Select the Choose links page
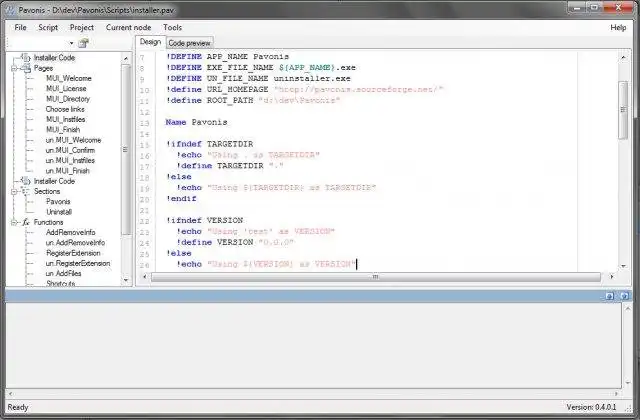640x420 pixels. point(65,109)
